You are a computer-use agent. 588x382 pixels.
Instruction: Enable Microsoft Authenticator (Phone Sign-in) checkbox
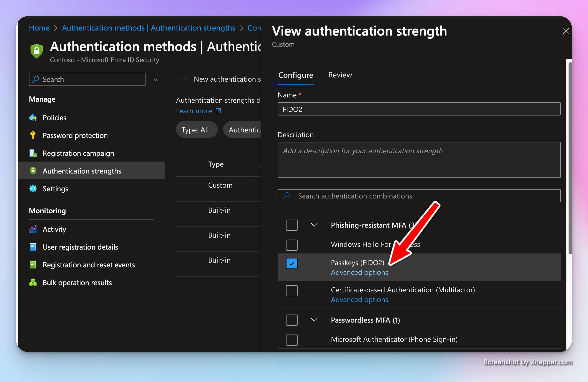(x=292, y=340)
